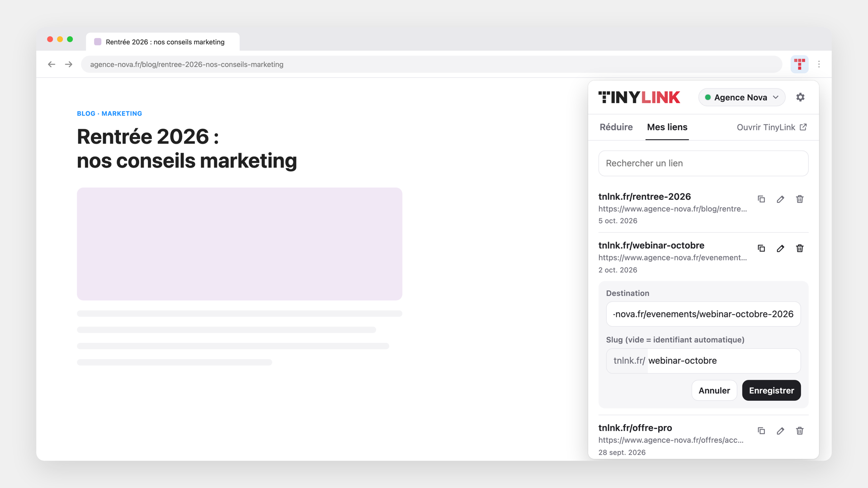
Task: Click the date 5 oct. 2026
Action: pos(618,221)
